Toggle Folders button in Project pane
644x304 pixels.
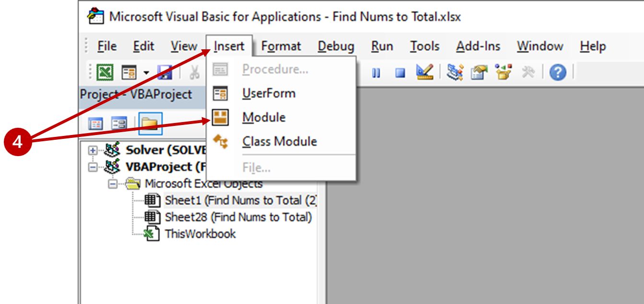point(151,124)
